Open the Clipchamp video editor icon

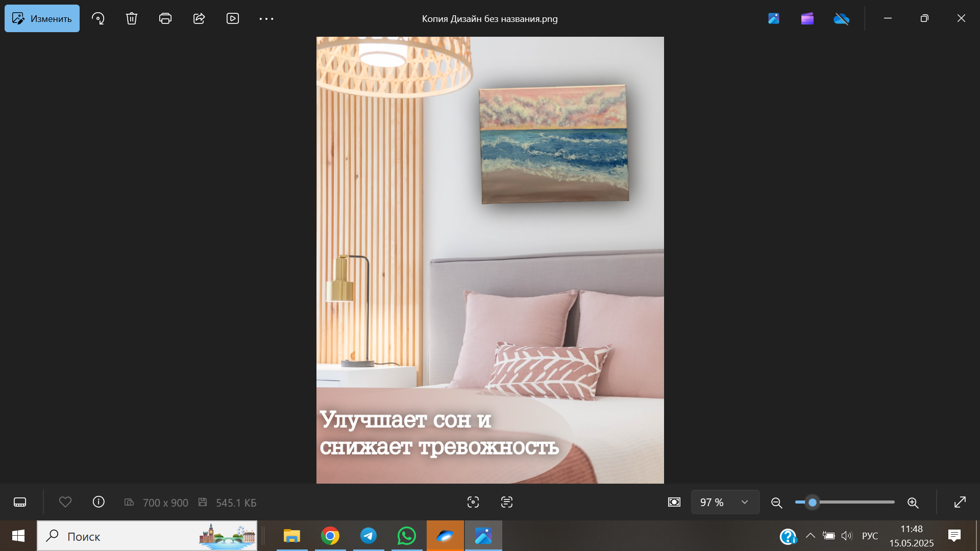807,19
